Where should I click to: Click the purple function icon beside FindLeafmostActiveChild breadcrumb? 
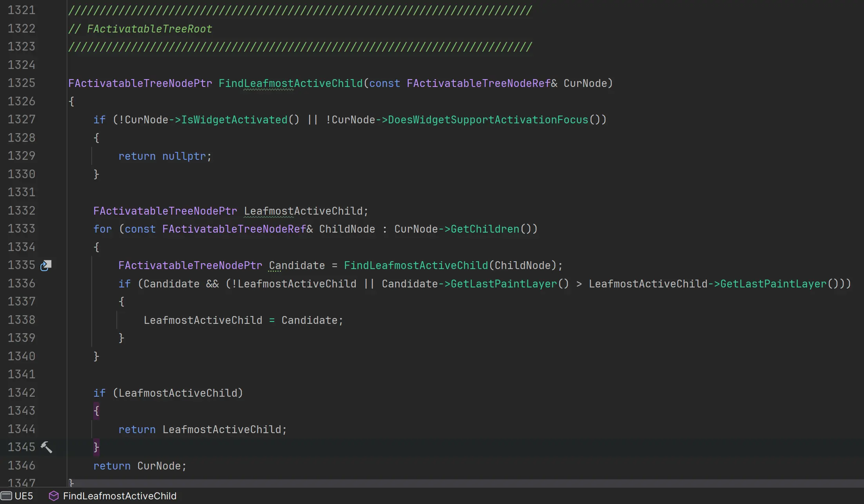(54, 496)
